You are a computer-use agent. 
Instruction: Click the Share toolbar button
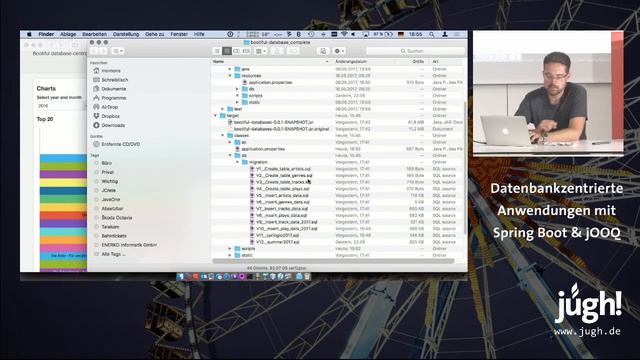[277, 51]
